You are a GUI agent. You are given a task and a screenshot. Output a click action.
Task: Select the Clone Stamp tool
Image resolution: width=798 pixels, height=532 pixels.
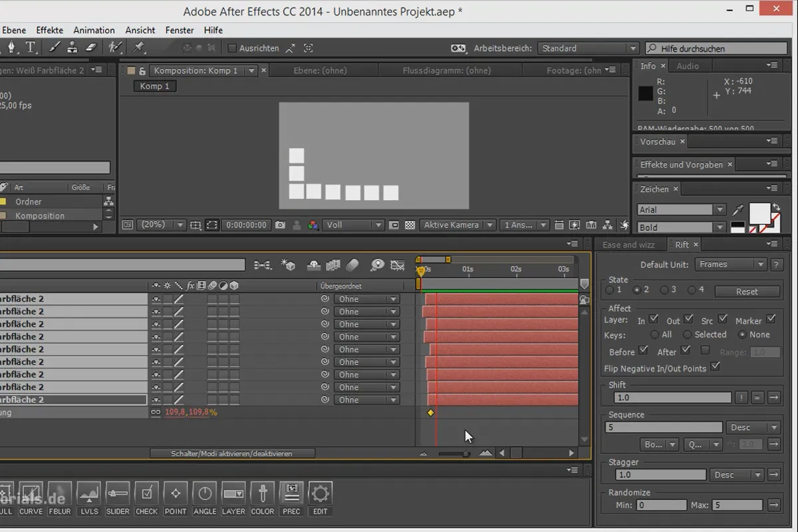coord(72,47)
